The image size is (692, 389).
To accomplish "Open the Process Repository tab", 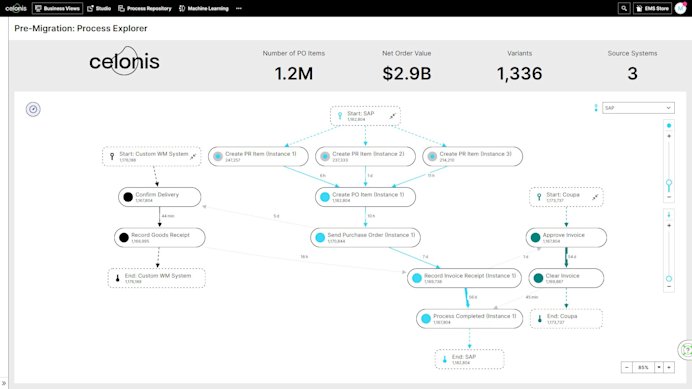I will (x=145, y=8).
